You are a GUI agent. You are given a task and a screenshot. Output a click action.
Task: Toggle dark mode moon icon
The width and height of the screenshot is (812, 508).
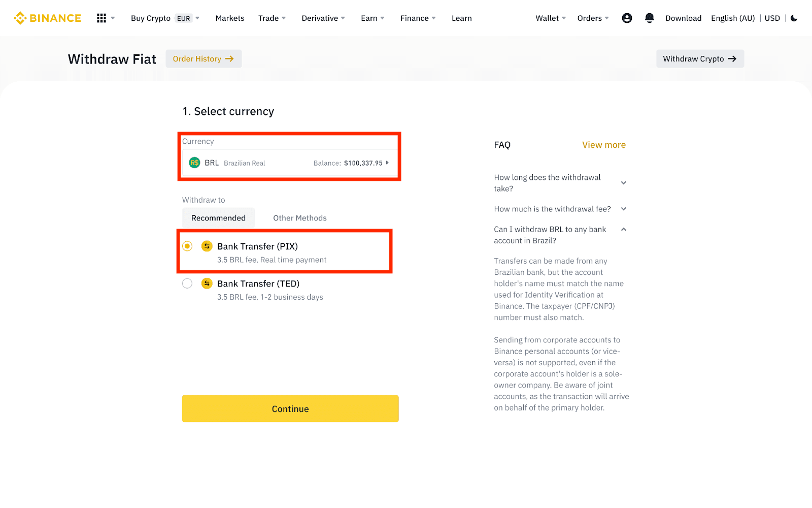794,18
